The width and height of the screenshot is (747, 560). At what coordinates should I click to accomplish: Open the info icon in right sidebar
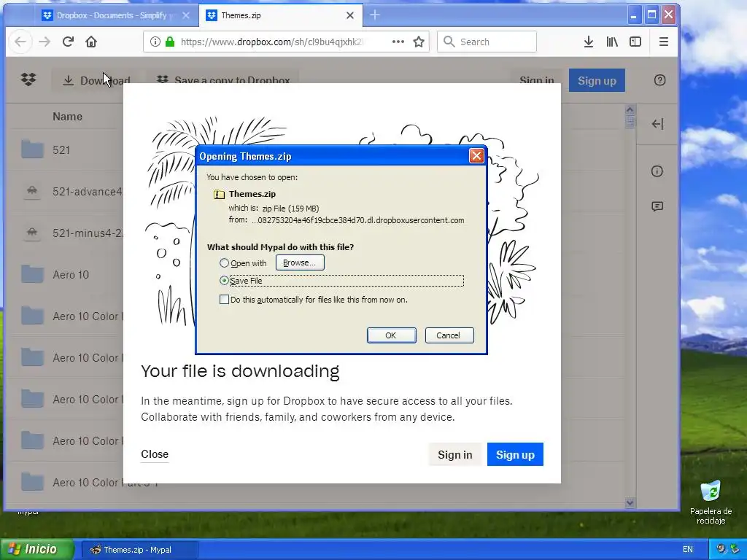tap(657, 171)
